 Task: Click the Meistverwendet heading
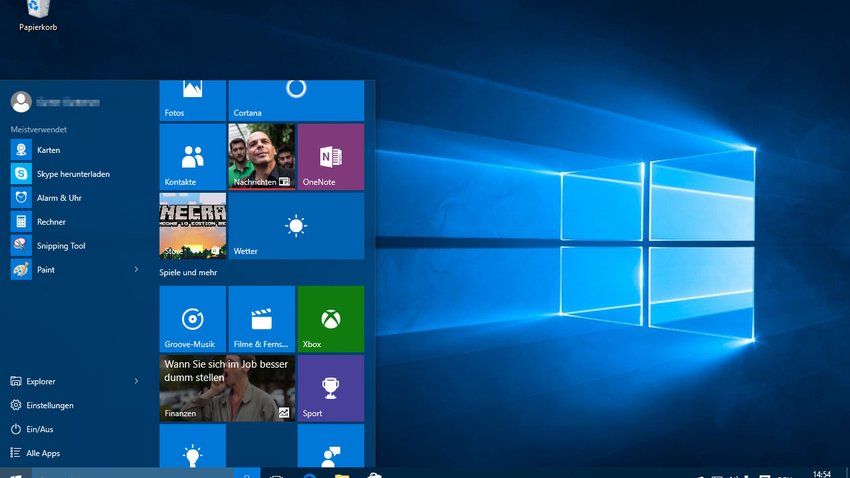tap(38, 130)
